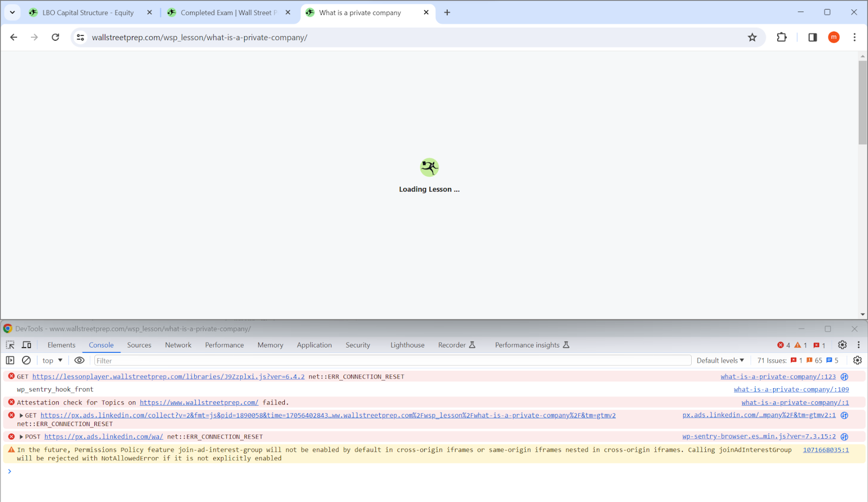868x502 pixels.
Task: Reload the current page
Action: tap(55, 37)
